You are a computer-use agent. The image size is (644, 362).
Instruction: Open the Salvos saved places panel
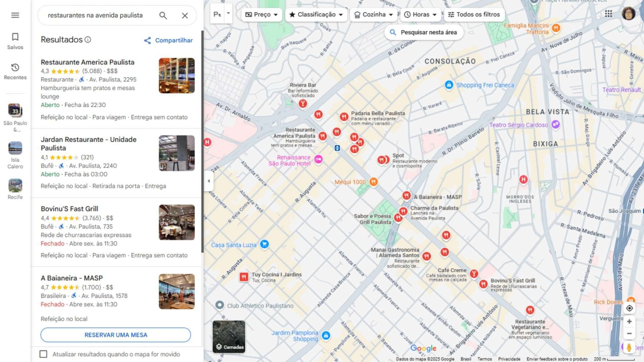[x=14, y=41]
